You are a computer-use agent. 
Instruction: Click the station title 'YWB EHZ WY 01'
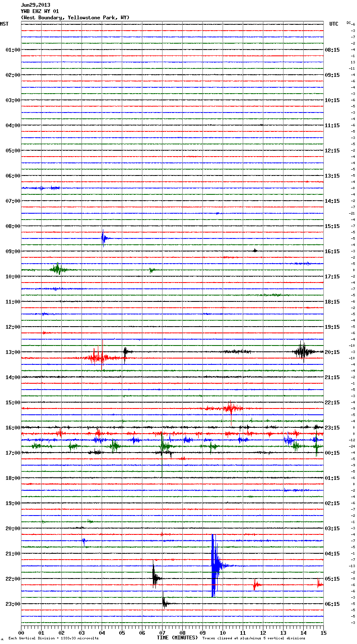pos(40,11)
